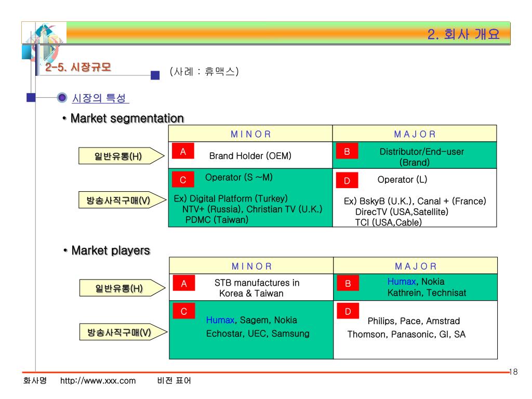
Task: Click the text 'Philips, Pace, Amstrad'
Action: pyautogui.click(x=414, y=321)
